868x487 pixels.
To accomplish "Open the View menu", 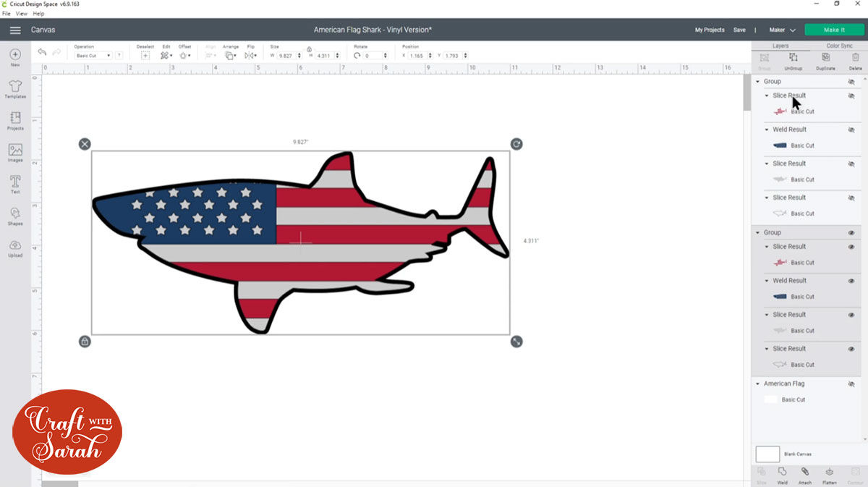I will [x=22, y=14].
